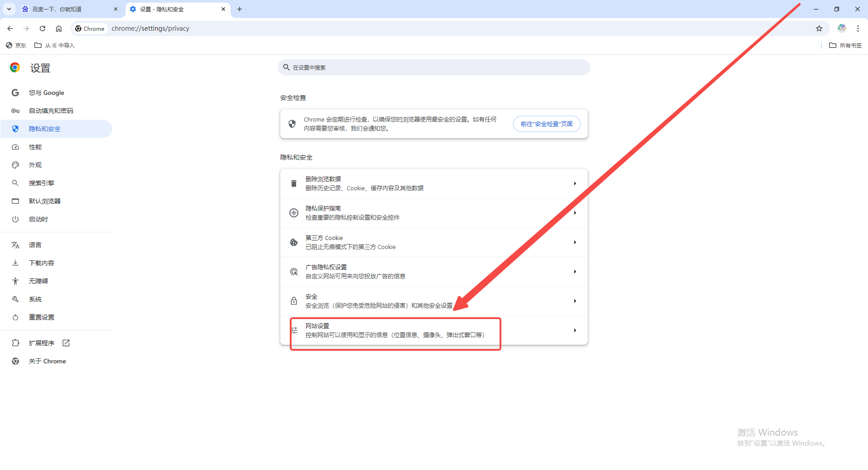Image resolution: width=868 pixels, height=470 pixels.
Task: Click the address bar URL
Action: tap(151, 28)
